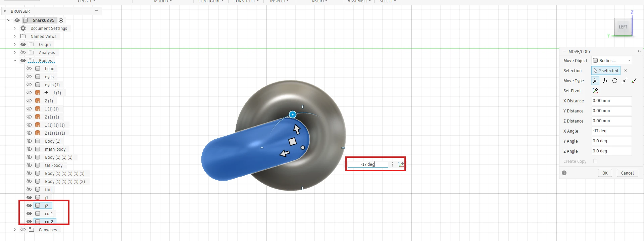644x241 pixels.
Task: Open the CONFIGURE menu
Action: 211,1
